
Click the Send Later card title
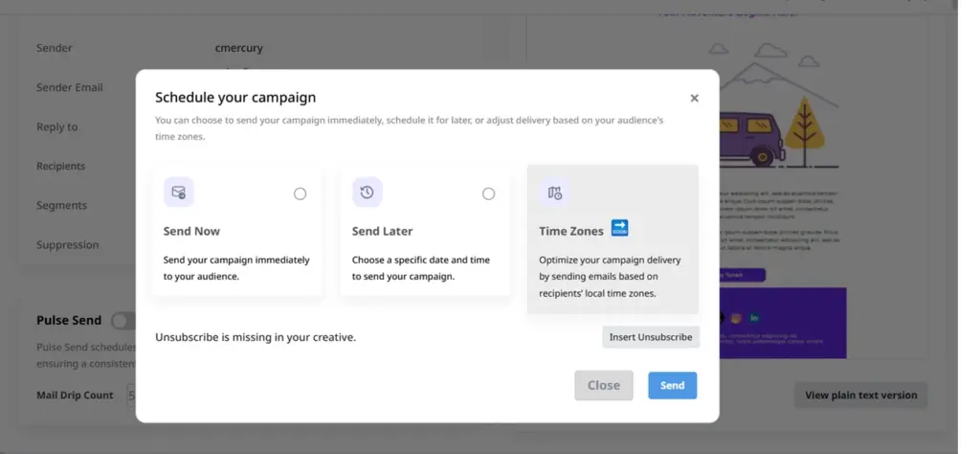383,232
